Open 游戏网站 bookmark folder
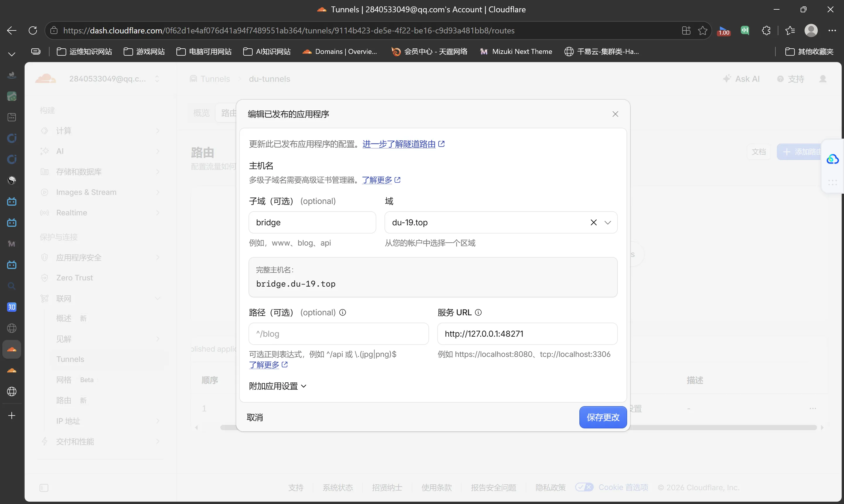The image size is (844, 504). click(x=144, y=52)
